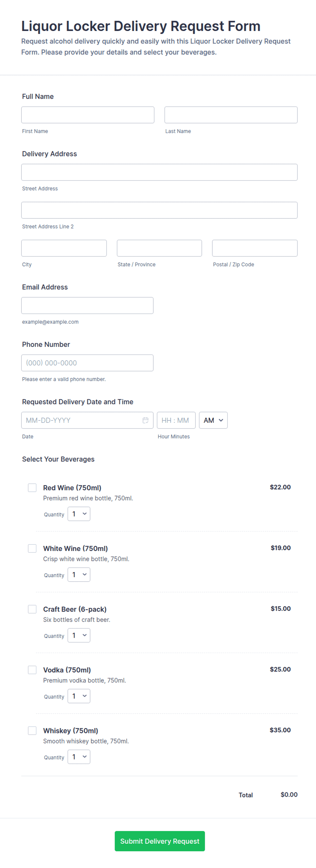Open the Whiskey quantity dropdown
The image size is (316, 868).
79,756
